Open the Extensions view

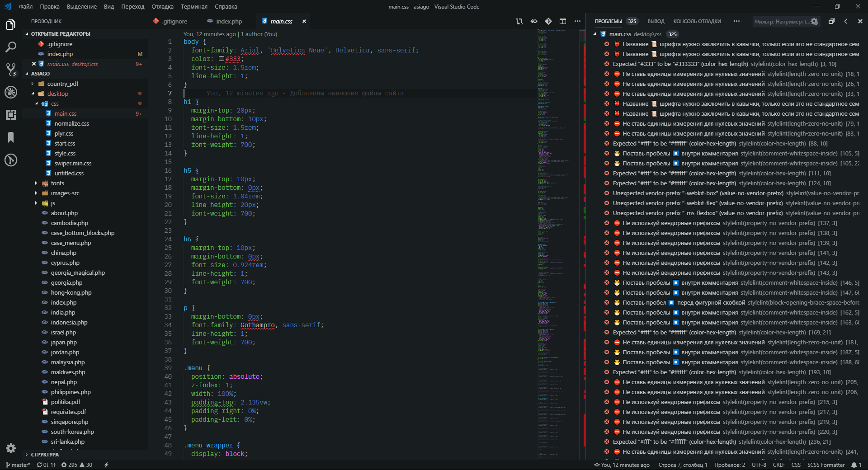(x=11, y=115)
